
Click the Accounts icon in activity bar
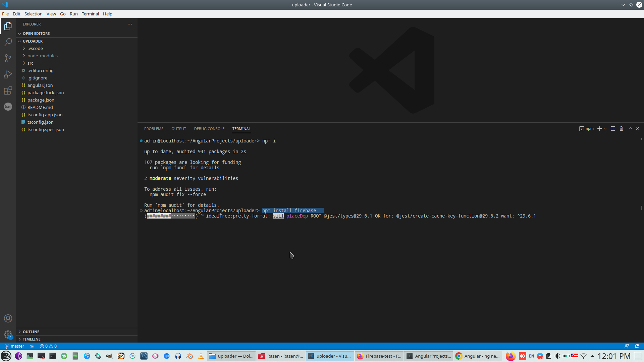[x=8, y=318]
